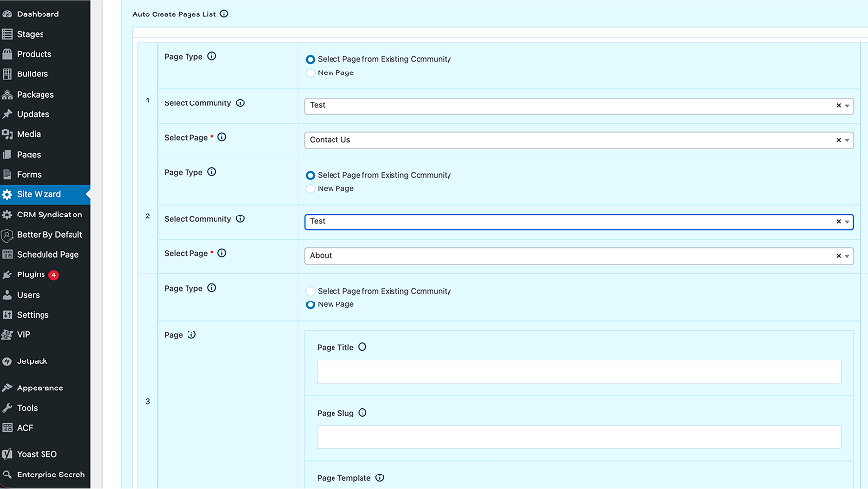868x489 pixels.
Task: Go to CRM Syndication link
Action: [x=50, y=215]
